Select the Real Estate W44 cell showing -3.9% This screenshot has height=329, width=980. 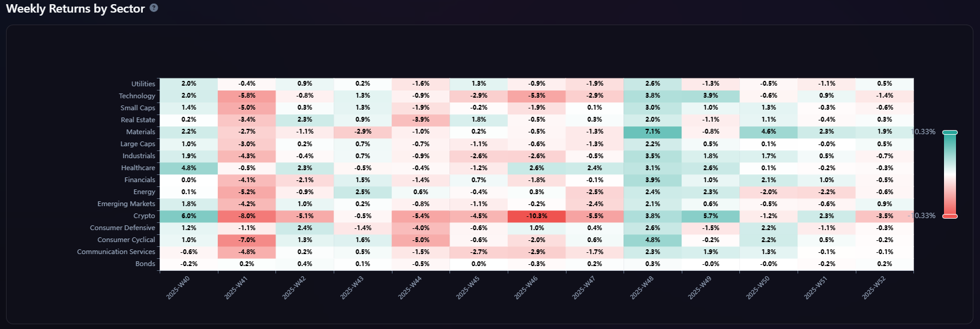421,120
